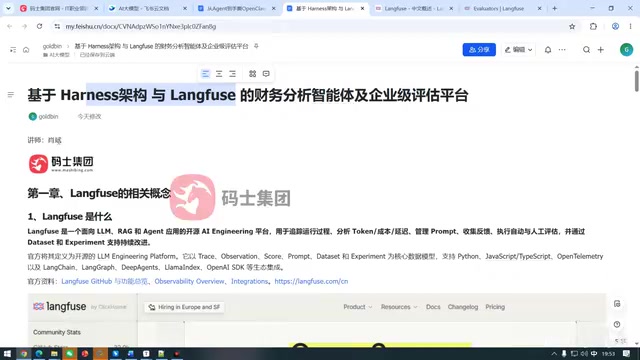Click the 码士集团 logo image
This screenshot has height=360, width=640.
click(61, 164)
